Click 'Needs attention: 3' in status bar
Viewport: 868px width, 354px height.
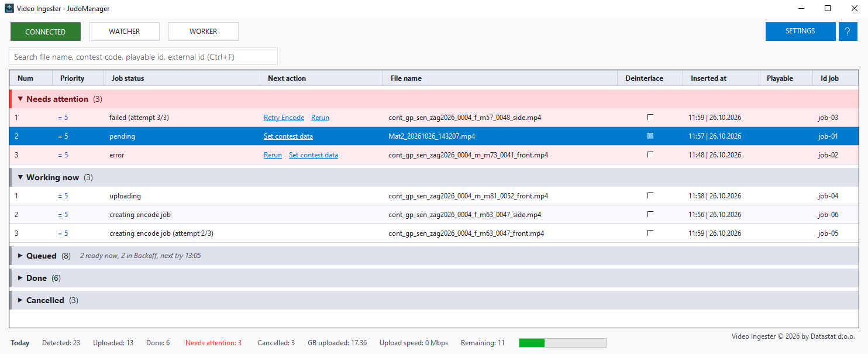coord(213,343)
